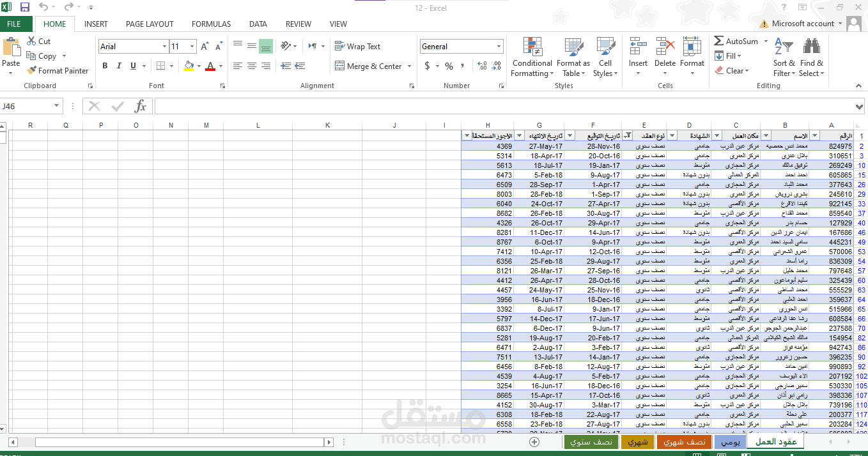Toggle Center alignment
This screenshot has width=868, height=456.
[252, 66]
